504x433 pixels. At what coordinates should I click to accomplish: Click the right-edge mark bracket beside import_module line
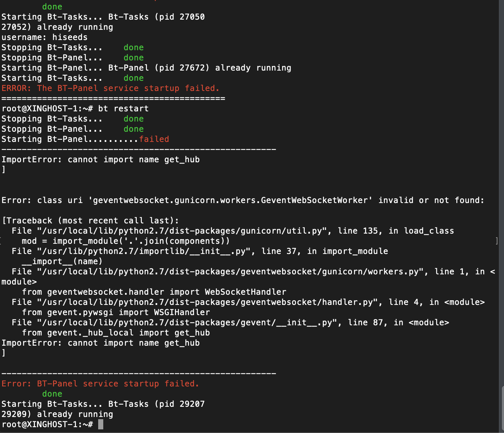[x=497, y=241]
